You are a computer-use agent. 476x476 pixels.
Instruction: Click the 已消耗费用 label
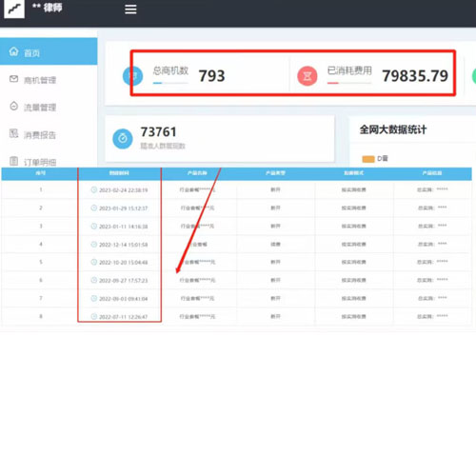(349, 70)
